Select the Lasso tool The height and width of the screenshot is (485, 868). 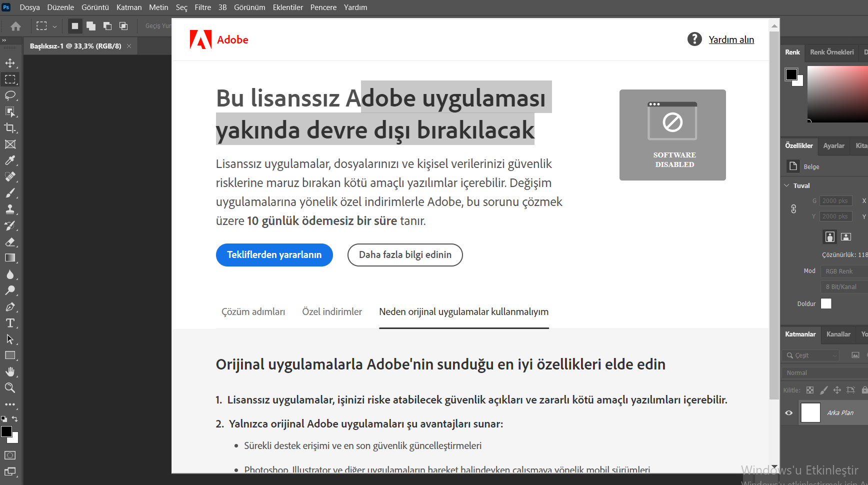[x=10, y=95]
